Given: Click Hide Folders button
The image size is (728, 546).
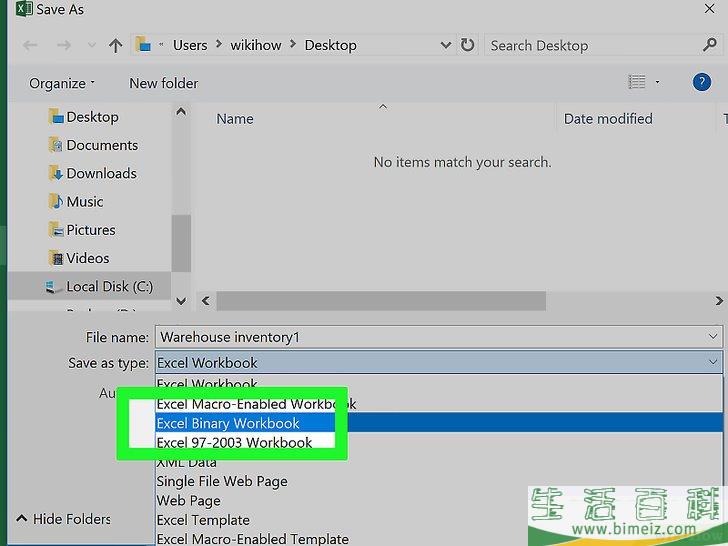Looking at the screenshot, I should (x=62, y=519).
